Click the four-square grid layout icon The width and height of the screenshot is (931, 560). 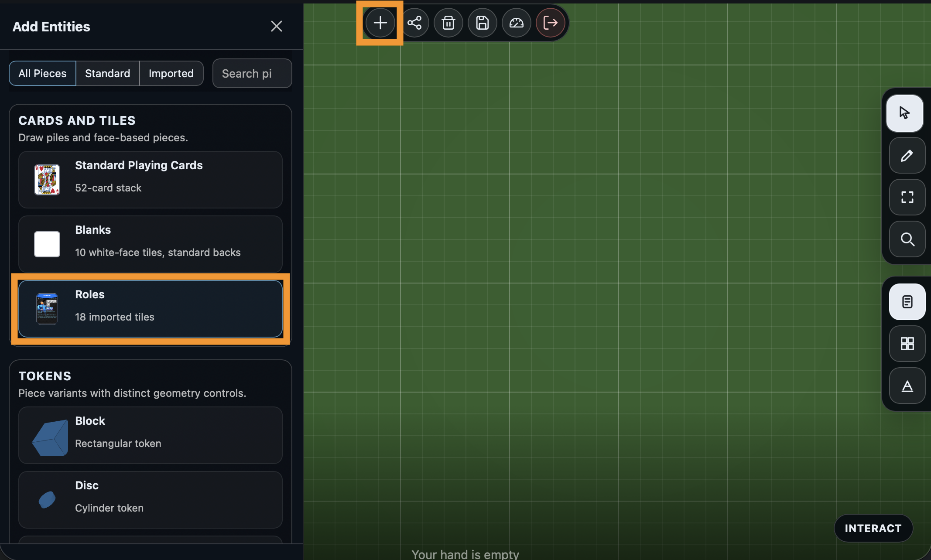[x=907, y=344]
